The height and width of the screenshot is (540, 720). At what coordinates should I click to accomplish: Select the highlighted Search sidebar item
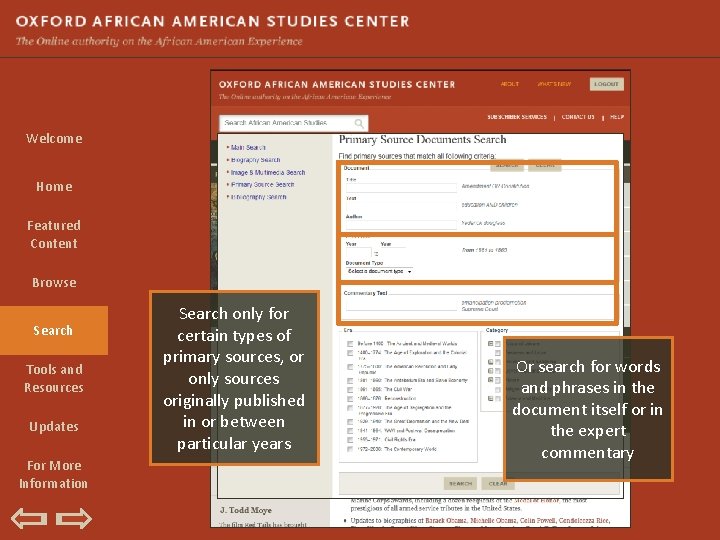click(54, 330)
